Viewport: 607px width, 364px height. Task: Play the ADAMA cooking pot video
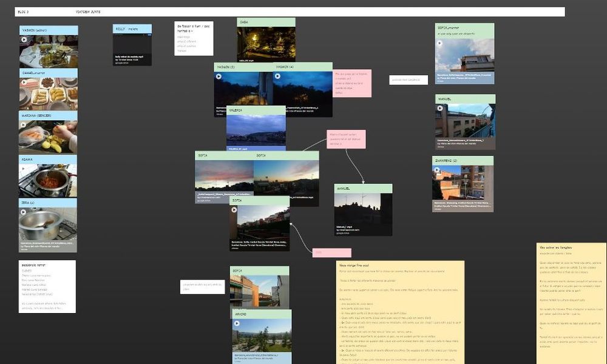click(x=24, y=169)
